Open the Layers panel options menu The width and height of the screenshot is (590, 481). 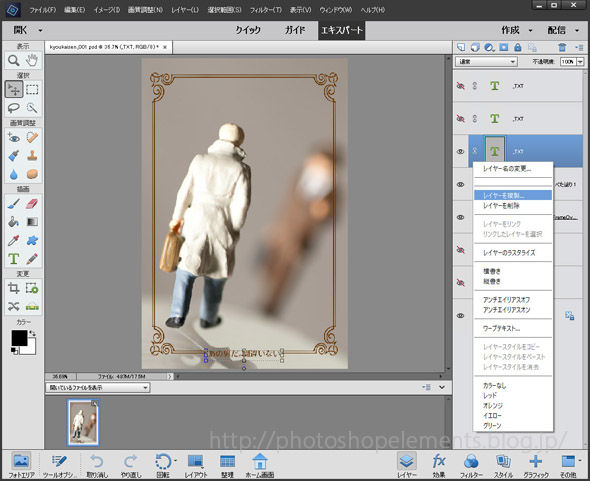[x=579, y=47]
